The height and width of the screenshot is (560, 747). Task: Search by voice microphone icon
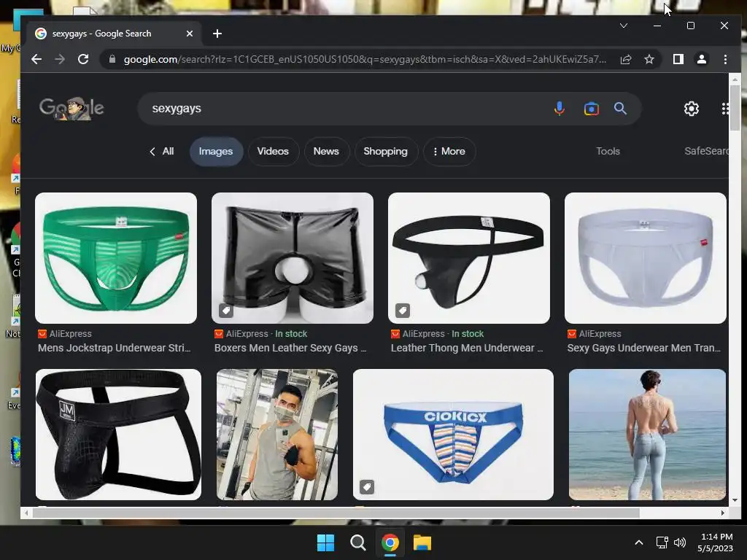[x=560, y=109]
